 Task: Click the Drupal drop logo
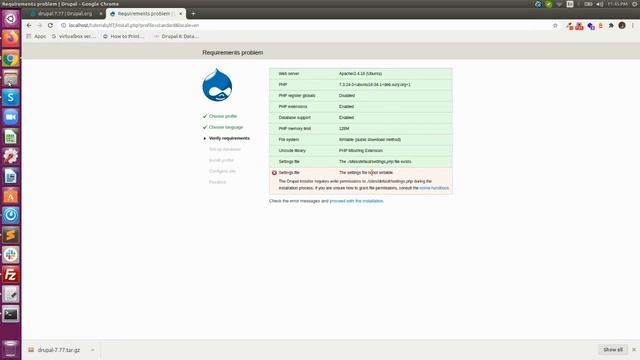tap(217, 85)
